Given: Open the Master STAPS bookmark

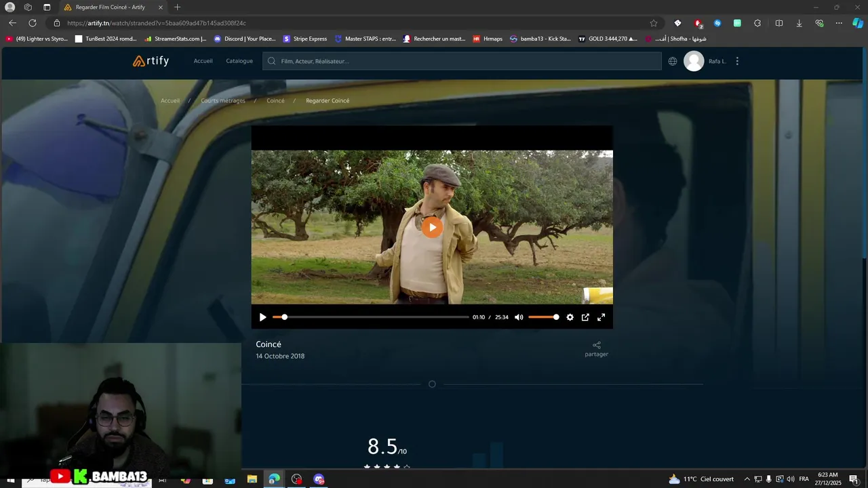Looking at the screenshot, I should point(366,39).
